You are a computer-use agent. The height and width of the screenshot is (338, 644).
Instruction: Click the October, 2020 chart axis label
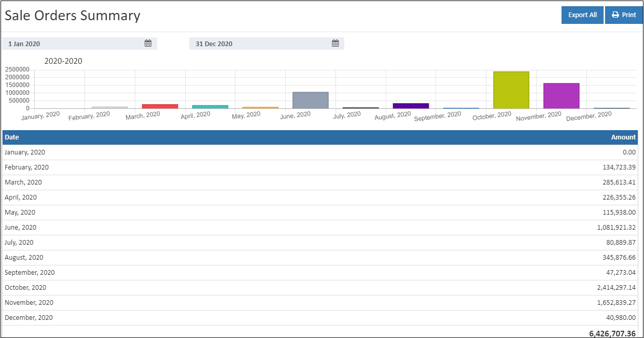(492, 116)
